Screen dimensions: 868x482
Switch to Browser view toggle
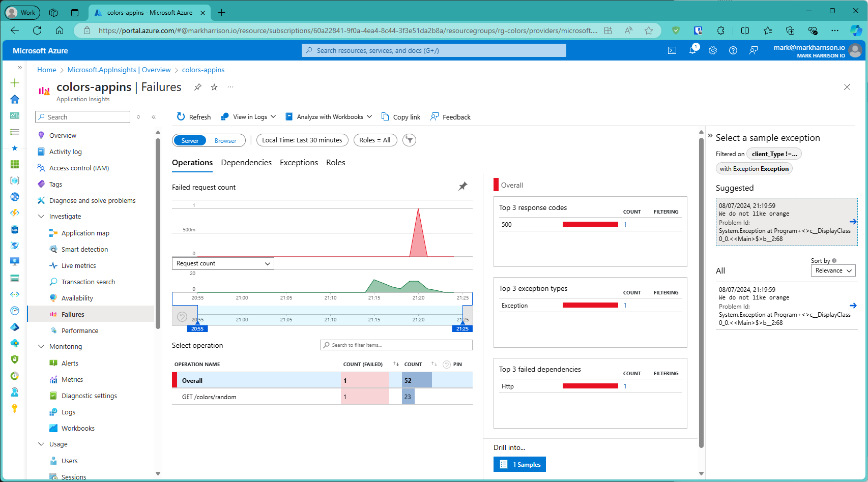coord(225,141)
